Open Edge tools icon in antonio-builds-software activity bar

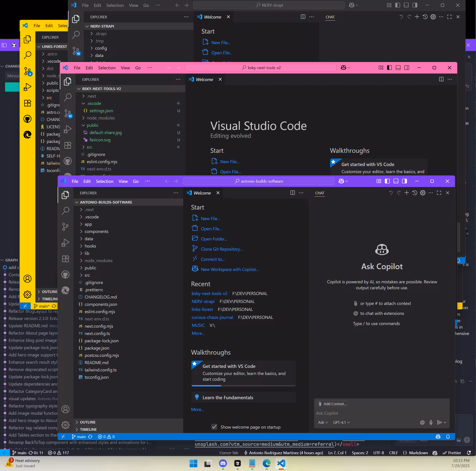tap(66, 291)
